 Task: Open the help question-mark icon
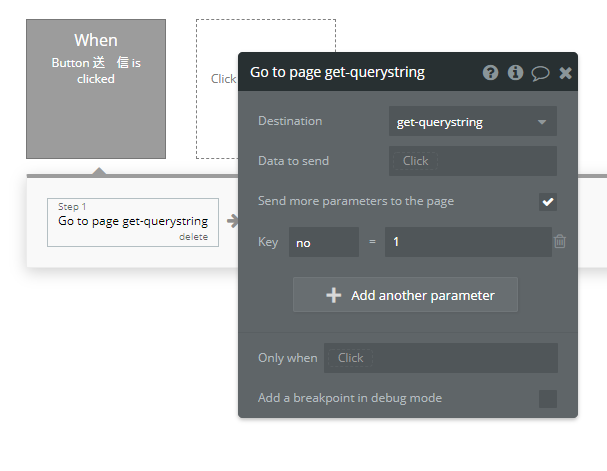(x=490, y=72)
